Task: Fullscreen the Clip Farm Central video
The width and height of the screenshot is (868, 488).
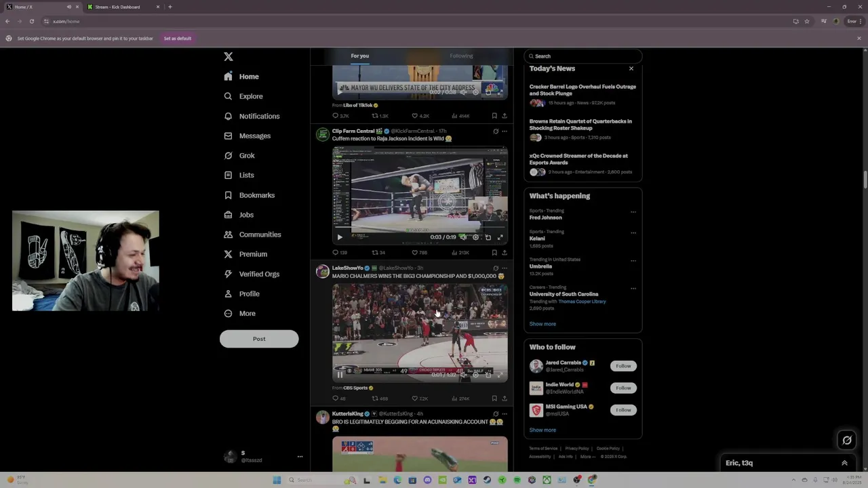Action: [500, 237]
